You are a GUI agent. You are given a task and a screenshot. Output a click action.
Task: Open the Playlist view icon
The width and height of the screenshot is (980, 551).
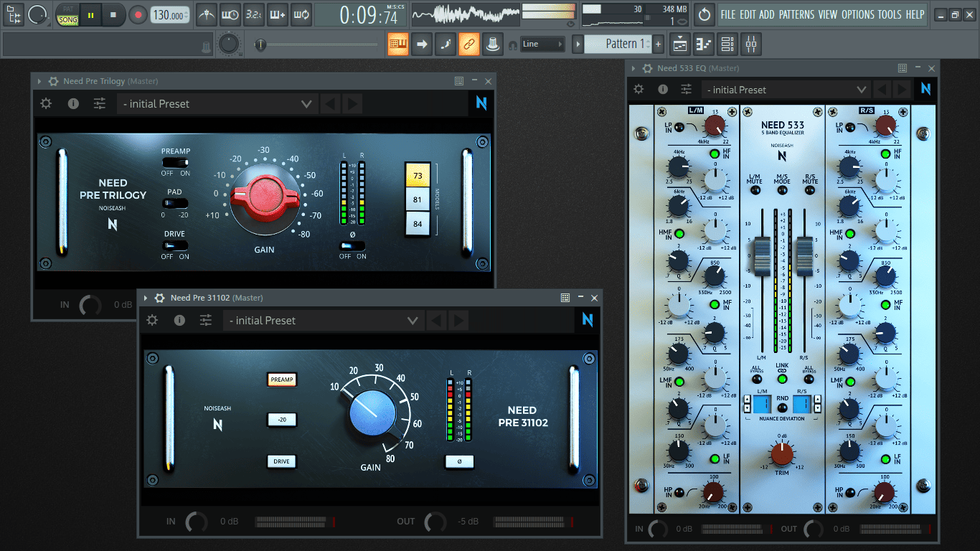click(x=681, y=44)
